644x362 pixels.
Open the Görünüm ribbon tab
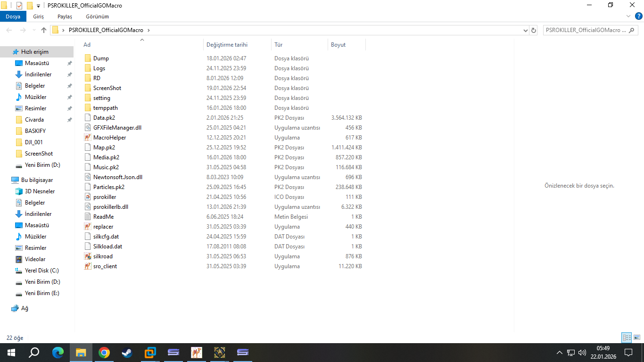pyautogui.click(x=97, y=16)
